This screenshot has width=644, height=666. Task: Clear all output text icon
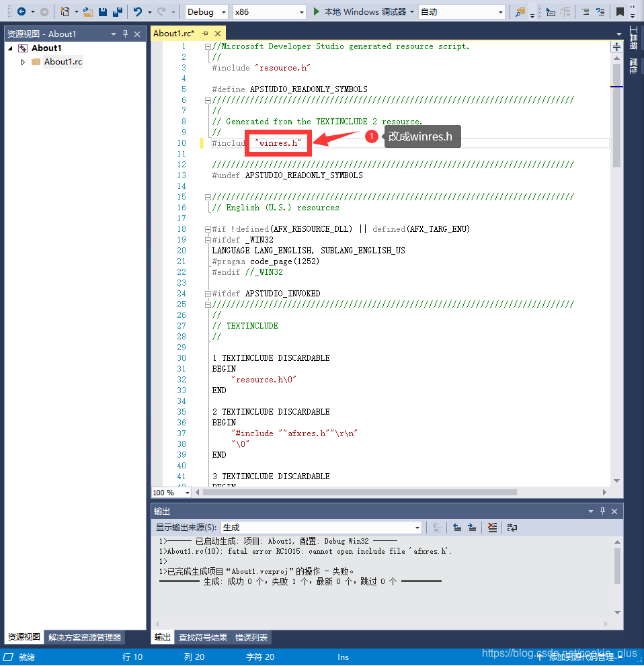click(492, 528)
